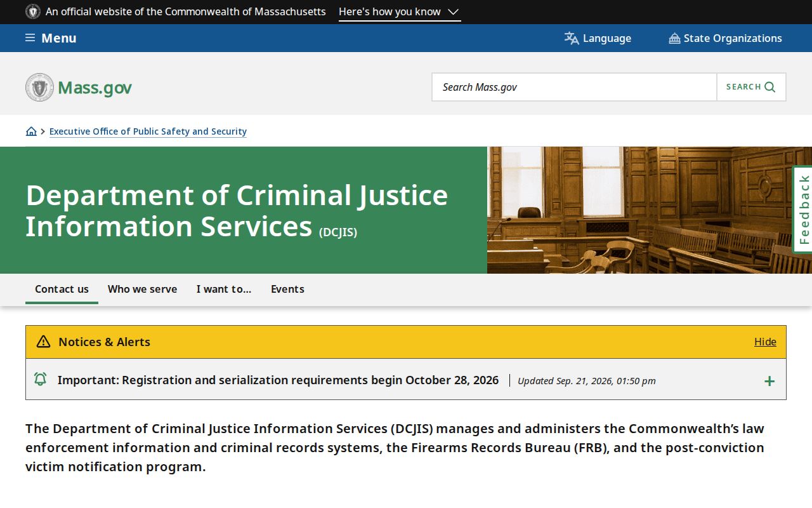Image resolution: width=812 pixels, height=508 pixels.
Task: Click the Language label in header
Action: [x=607, y=39]
